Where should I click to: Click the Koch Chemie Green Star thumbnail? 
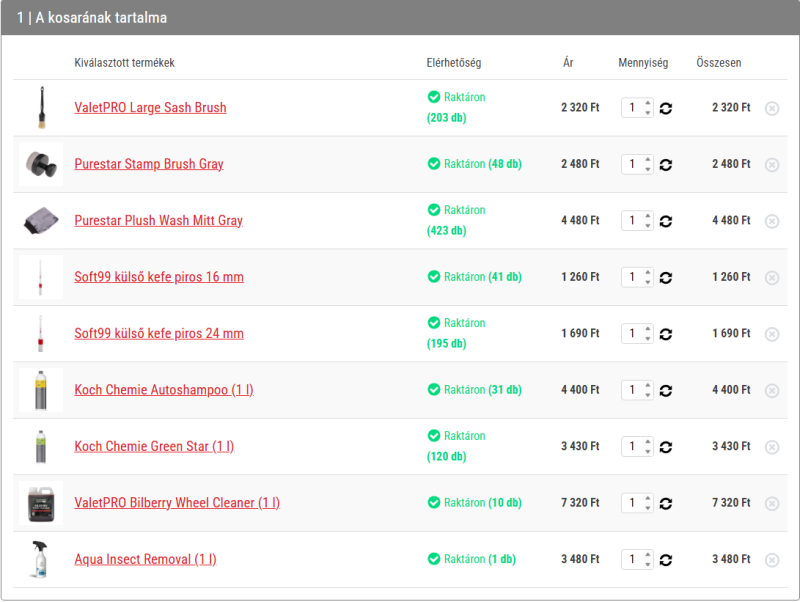[x=41, y=446]
